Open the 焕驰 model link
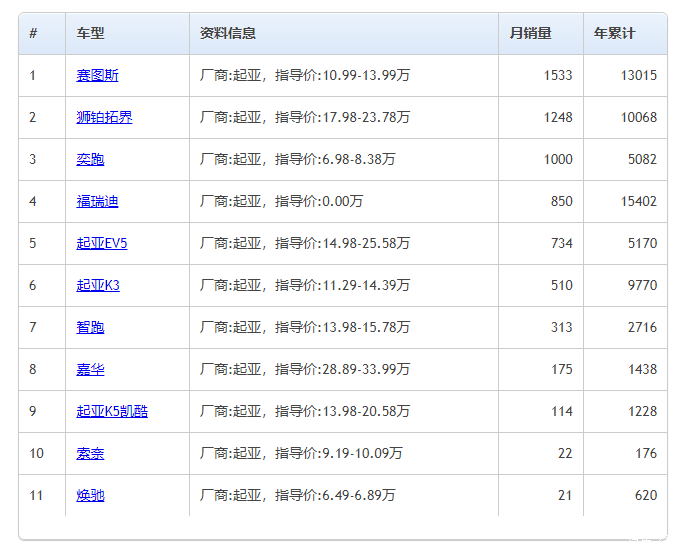The image size is (681, 551). pyautogui.click(x=90, y=495)
